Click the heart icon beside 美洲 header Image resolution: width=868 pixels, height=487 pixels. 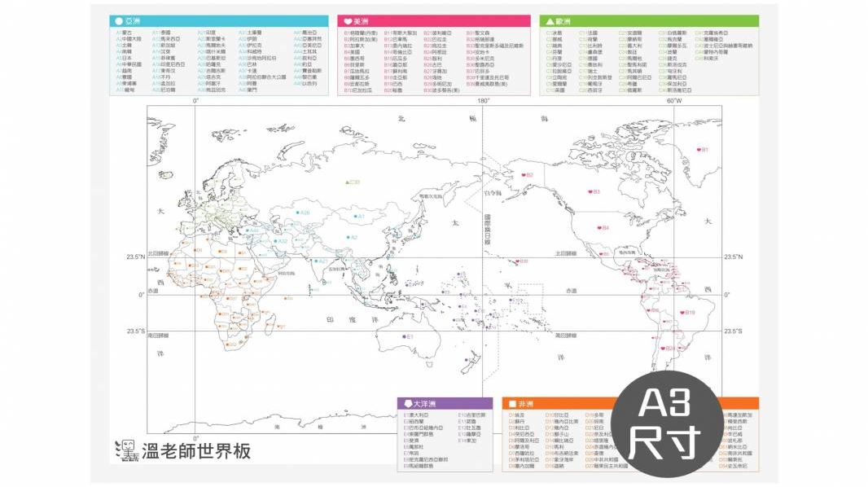[x=348, y=21]
